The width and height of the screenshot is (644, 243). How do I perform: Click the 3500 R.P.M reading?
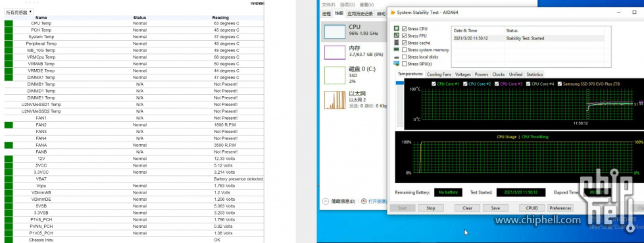tap(225, 145)
